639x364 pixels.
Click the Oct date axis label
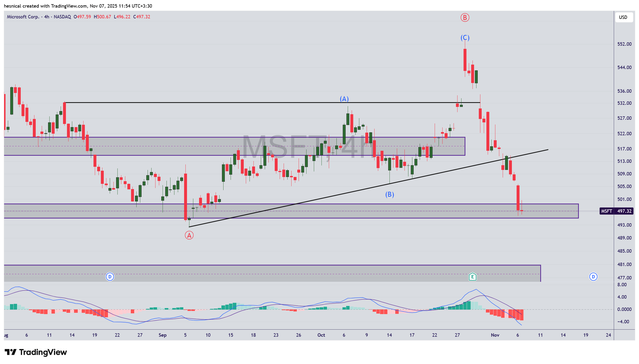coord(321,335)
